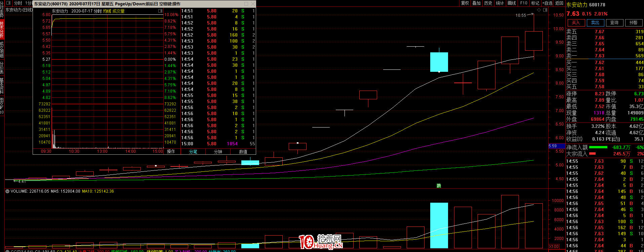Switch to the 数值 tab in popup
The width and height of the screenshot is (644, 252).
pos(243,152)
